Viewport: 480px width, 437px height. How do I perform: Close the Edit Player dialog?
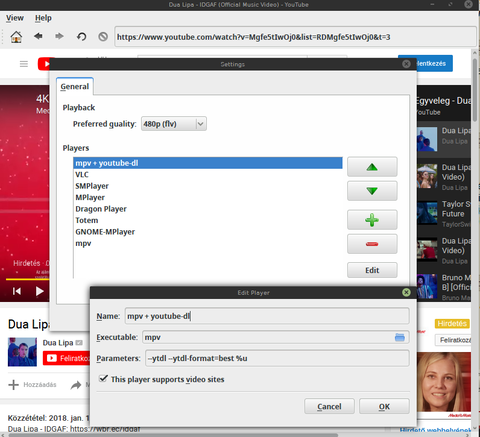pos(406,292)
